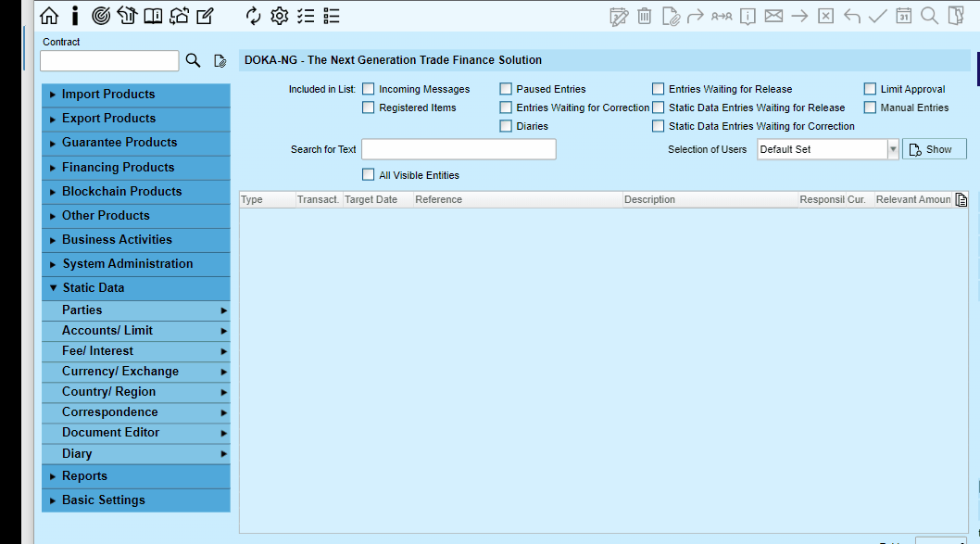Open the Selection of Users dropdown
Screen dimensions: 980x544
point(893,149)
